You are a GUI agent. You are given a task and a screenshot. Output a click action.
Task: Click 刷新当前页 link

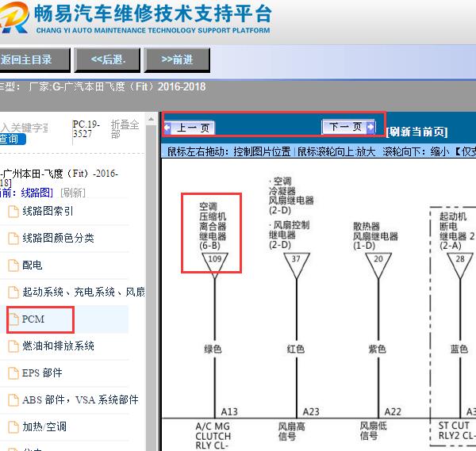416,132
